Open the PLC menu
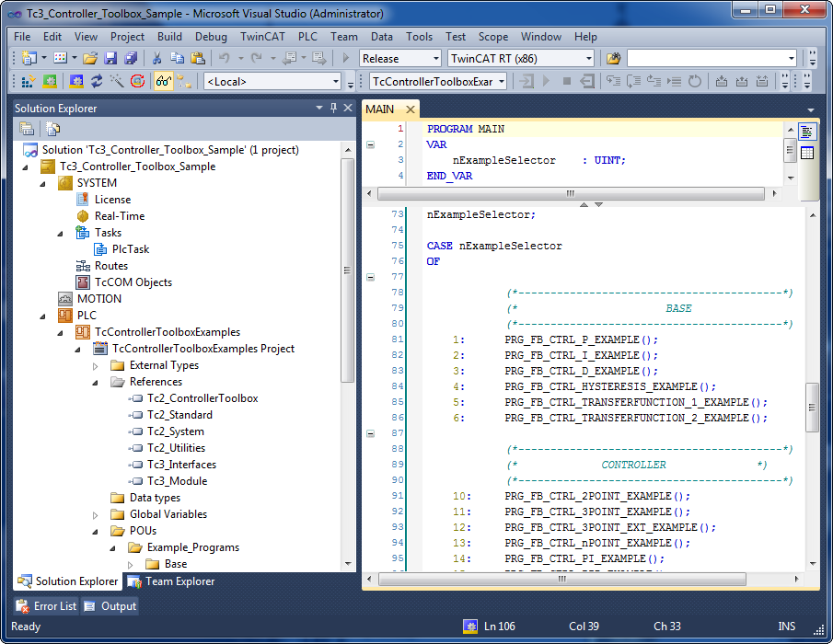This screenshot has height=644, width=833. coord(307,37)
